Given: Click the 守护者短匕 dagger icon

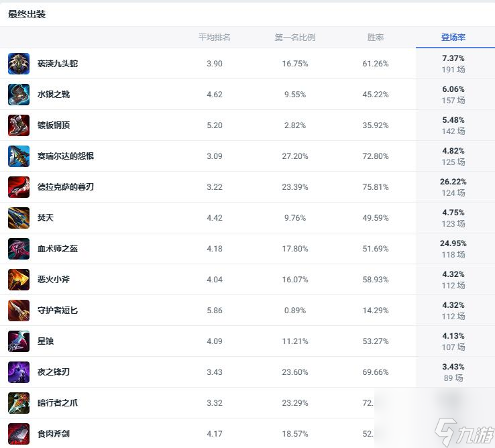Looking at the screenshot, I should coord(19,311).
